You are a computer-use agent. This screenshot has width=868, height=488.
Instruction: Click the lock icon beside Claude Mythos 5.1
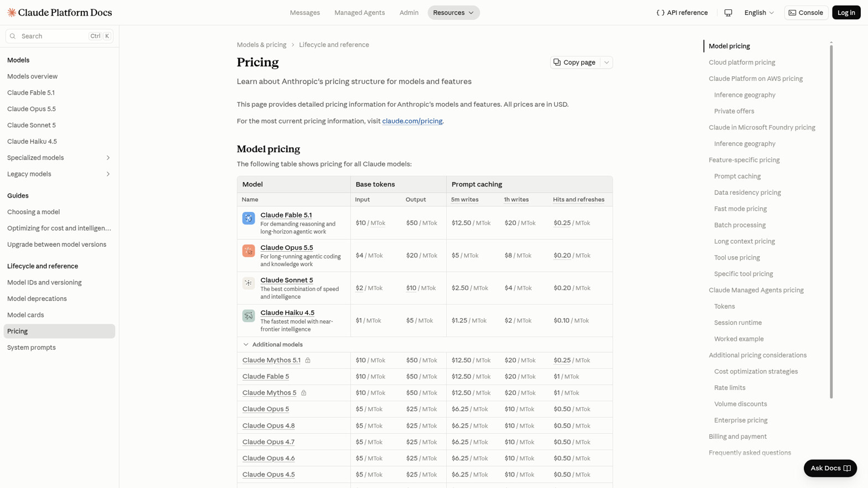tap(308, 360)
